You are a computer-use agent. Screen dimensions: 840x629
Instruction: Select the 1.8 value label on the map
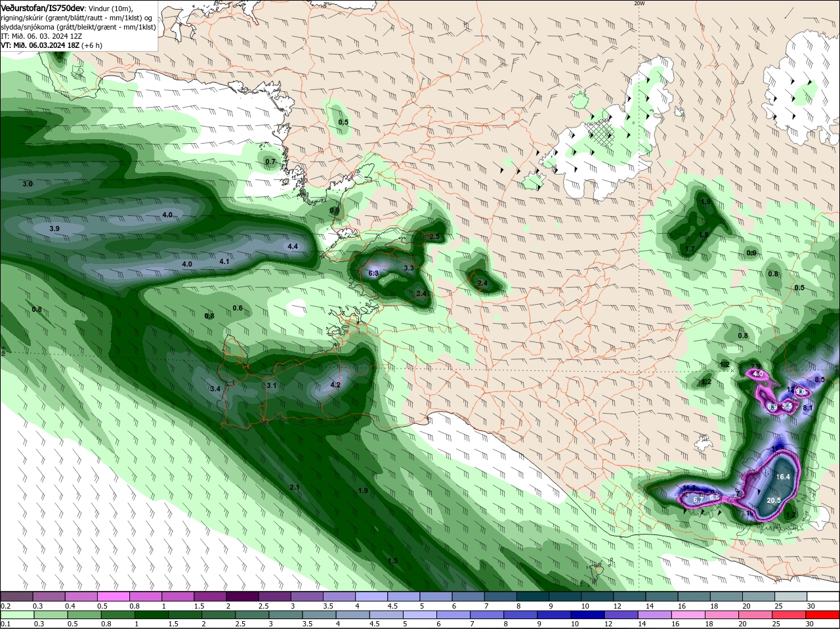[703, 234]
